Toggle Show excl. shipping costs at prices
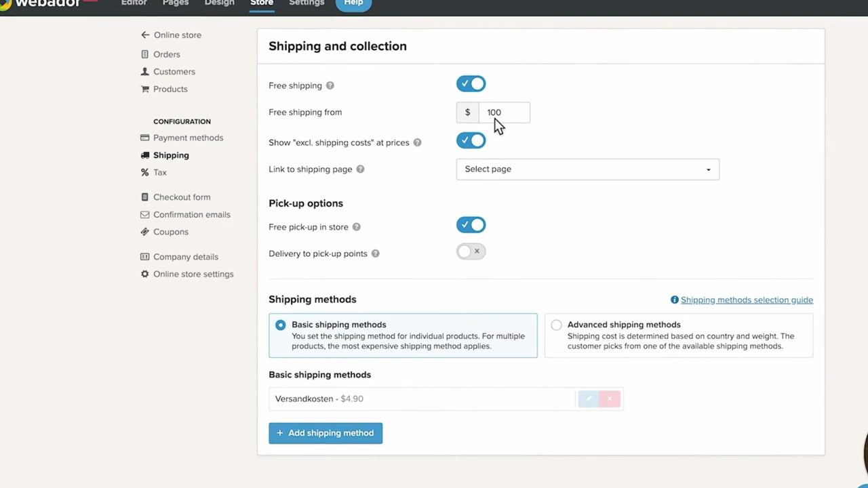Screen dimensions: 868x488 (x=471, y=140)
